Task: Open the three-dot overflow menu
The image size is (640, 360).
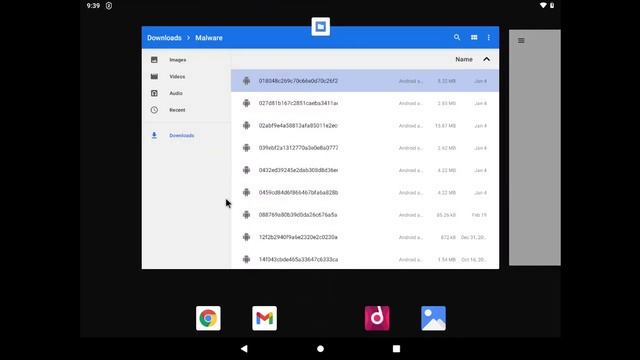Action: coord(489,37)
